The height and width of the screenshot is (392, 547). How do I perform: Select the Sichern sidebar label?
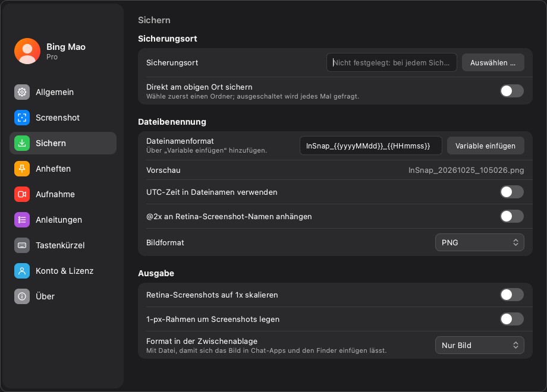[x=51, y=143]
